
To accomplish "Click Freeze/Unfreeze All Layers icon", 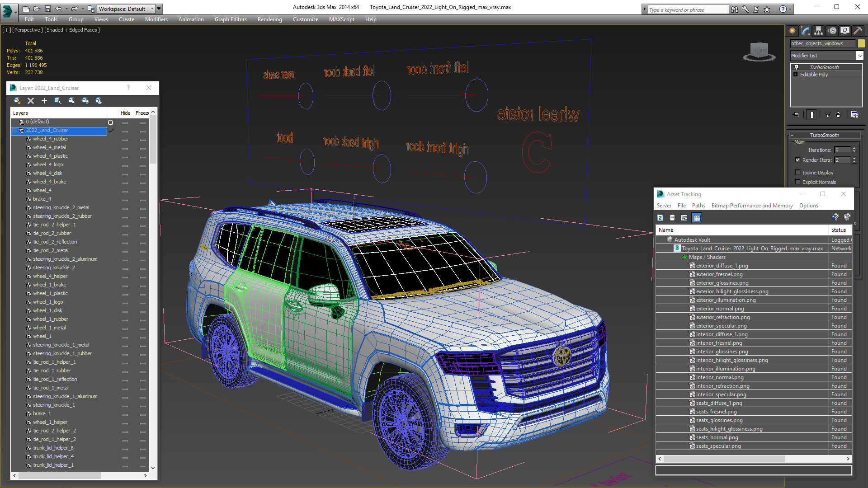I will click(99, 101).
